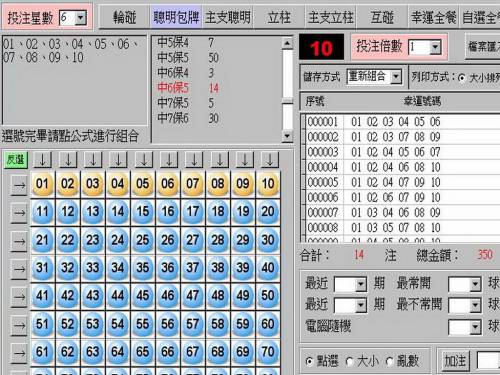Click the formula list scrollbar down arrow
Image resolution: width=500 pixels, height=375 pixels.
(x=287, y=136)
